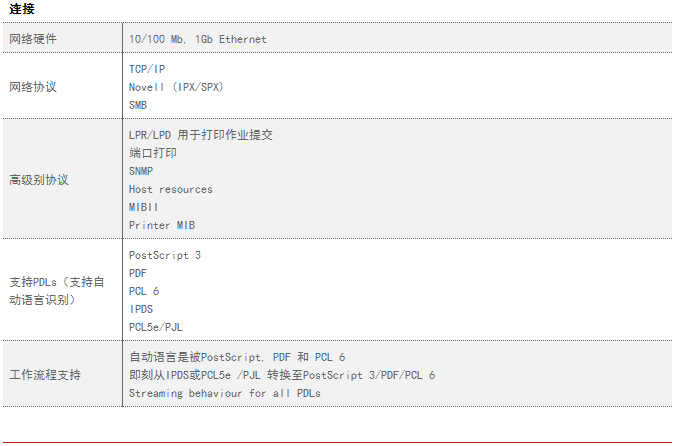Click the SMB protocol entry
The width and height of the screenshot is (675, 446).
coord(138,105)
